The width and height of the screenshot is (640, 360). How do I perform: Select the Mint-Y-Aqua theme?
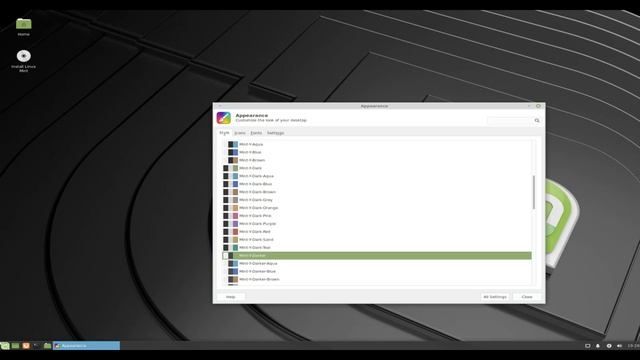[x=377, y=144]
